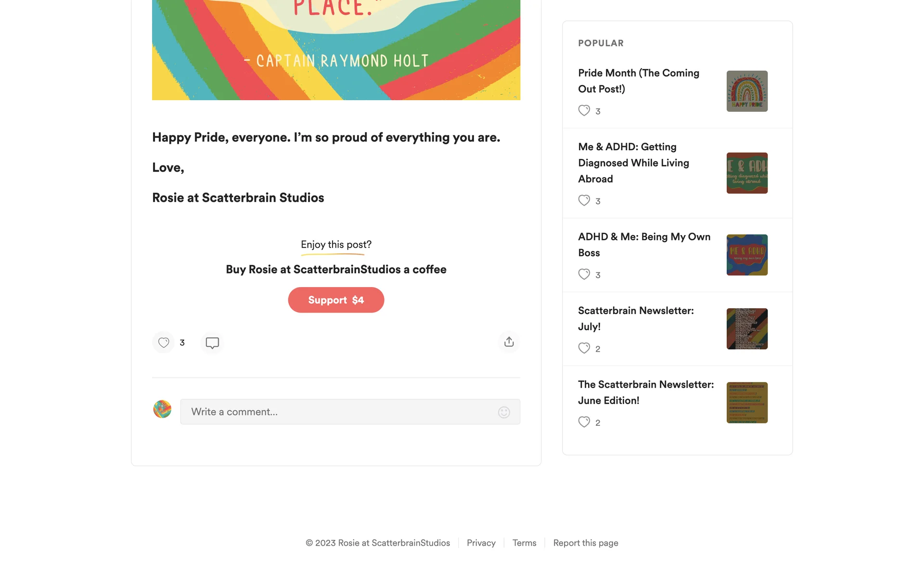Open the Scatterbrain Newsletter July thumbnail
Image resolution: width=924 pixels, height=578 pixels.
747,329
